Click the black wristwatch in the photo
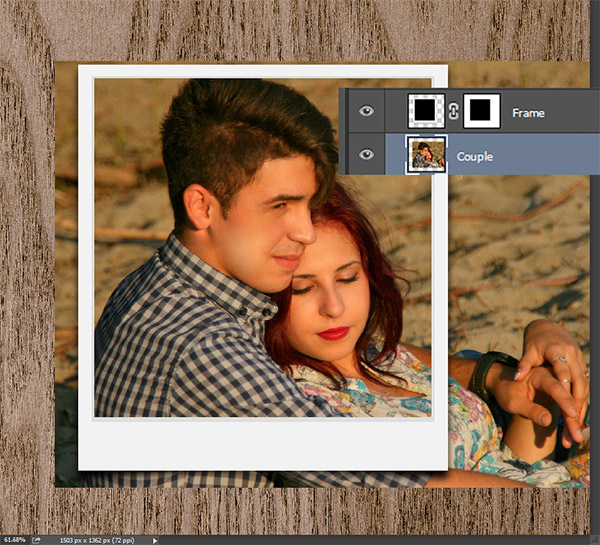The height and width of the screenshot is (545, 600). (x=486, y=374)
